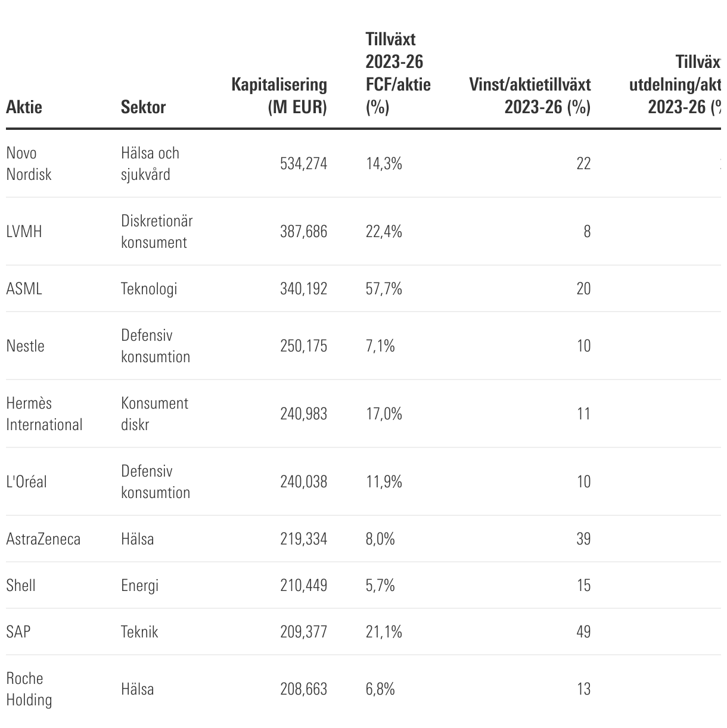
Task: Click the Kapitalisering (M EUR) column header
Action: click(279, 95)
